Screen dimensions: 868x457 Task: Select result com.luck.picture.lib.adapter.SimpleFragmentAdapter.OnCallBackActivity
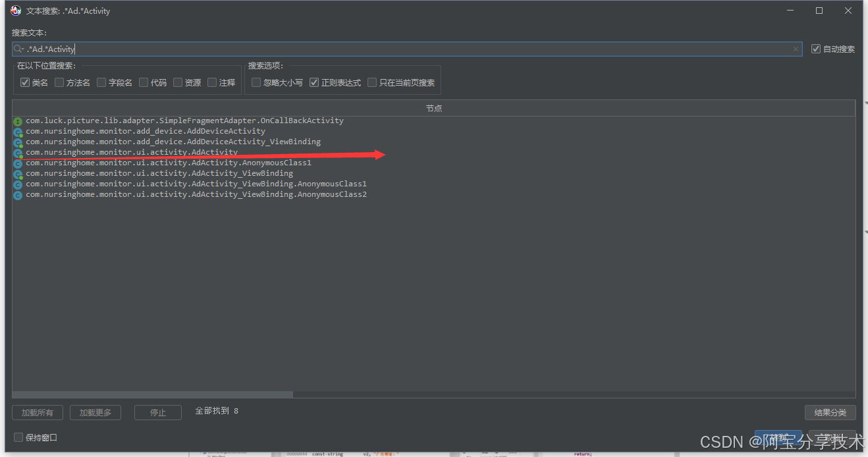point(184,121)
